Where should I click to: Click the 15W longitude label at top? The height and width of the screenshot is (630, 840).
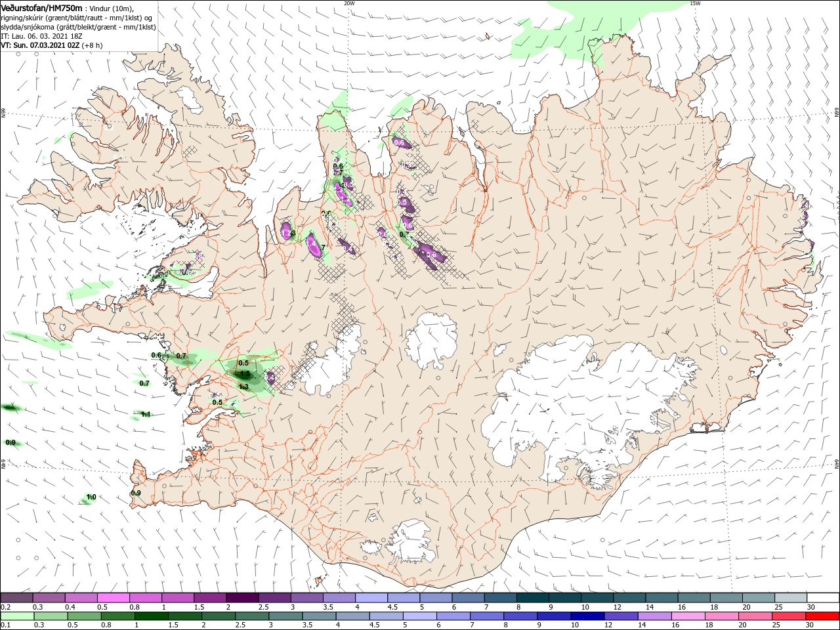[696, 3]
